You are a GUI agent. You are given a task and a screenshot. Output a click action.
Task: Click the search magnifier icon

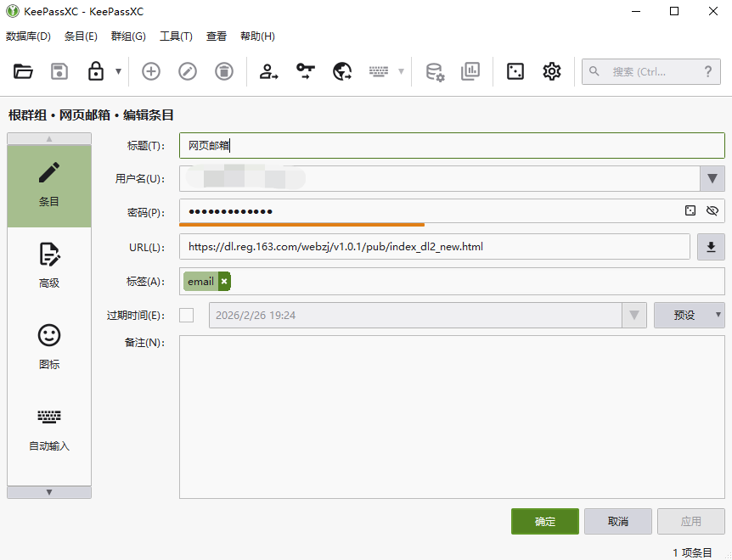(x=594, y=71)
